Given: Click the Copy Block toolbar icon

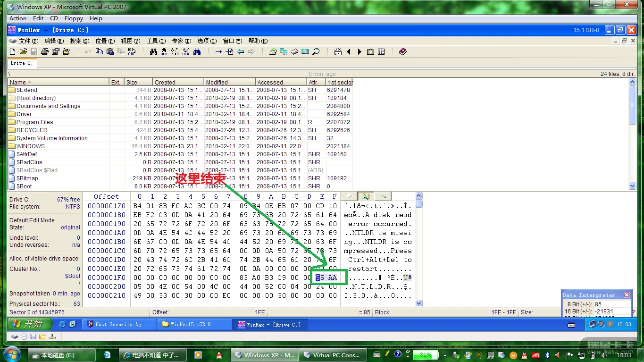Looking at the screenshot, I should tap(99, 51).
